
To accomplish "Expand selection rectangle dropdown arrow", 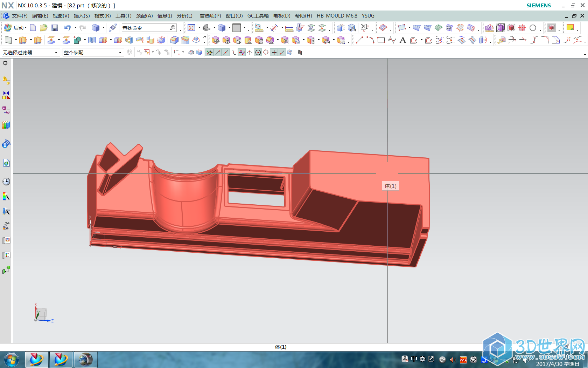I will coord(183,53).
